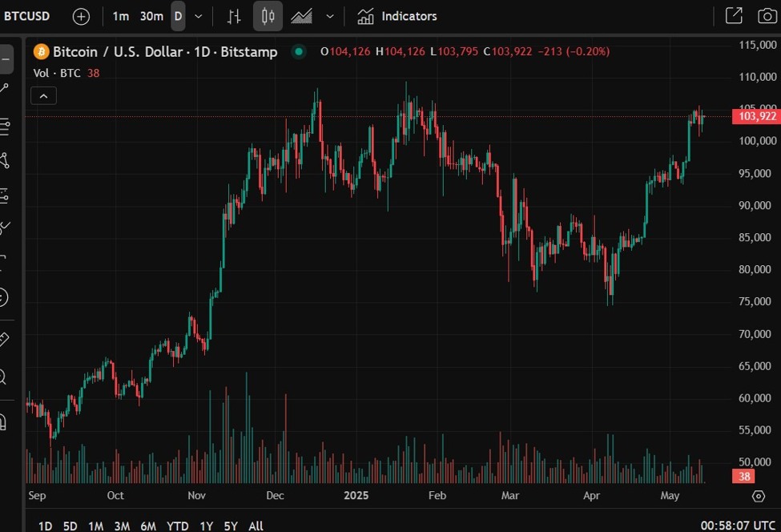Click the 103,922 price label on the axis
Image resolution: width=781 pixels, height=532 pixels.
point(757,116)
